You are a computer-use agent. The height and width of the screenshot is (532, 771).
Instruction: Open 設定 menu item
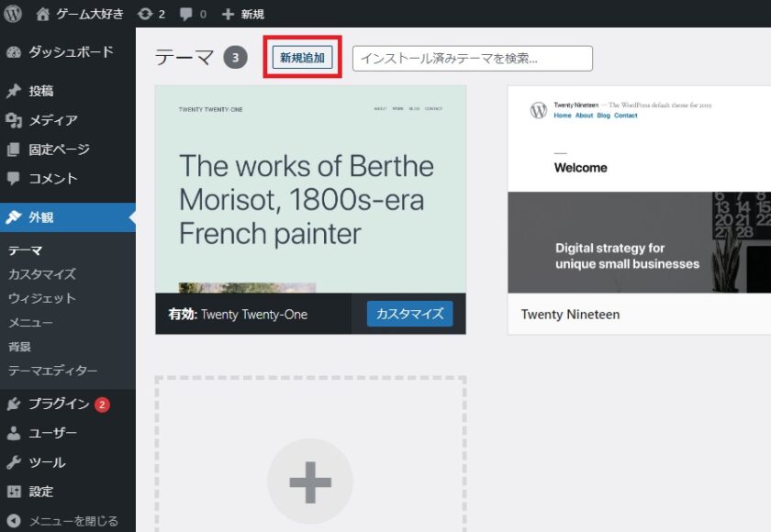68,492
